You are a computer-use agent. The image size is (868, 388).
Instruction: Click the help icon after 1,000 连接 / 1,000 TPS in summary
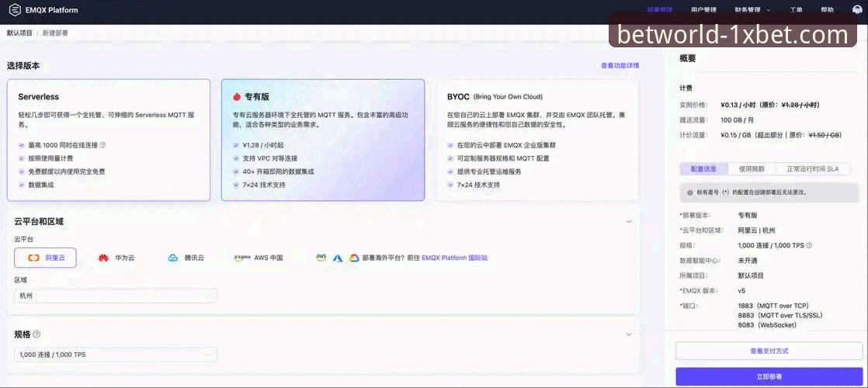click(x=809, y=245)
